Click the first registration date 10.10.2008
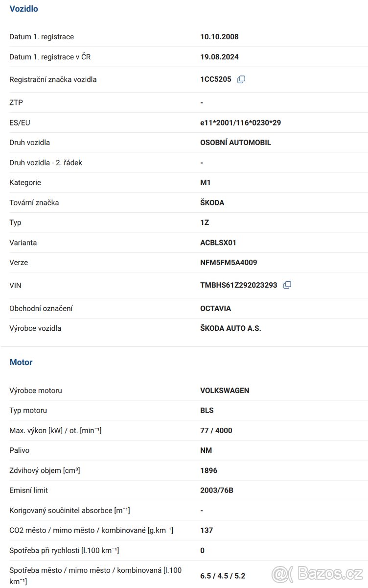Image resolution: width=368 pixels, height=588 pixels. pos(219,37)
